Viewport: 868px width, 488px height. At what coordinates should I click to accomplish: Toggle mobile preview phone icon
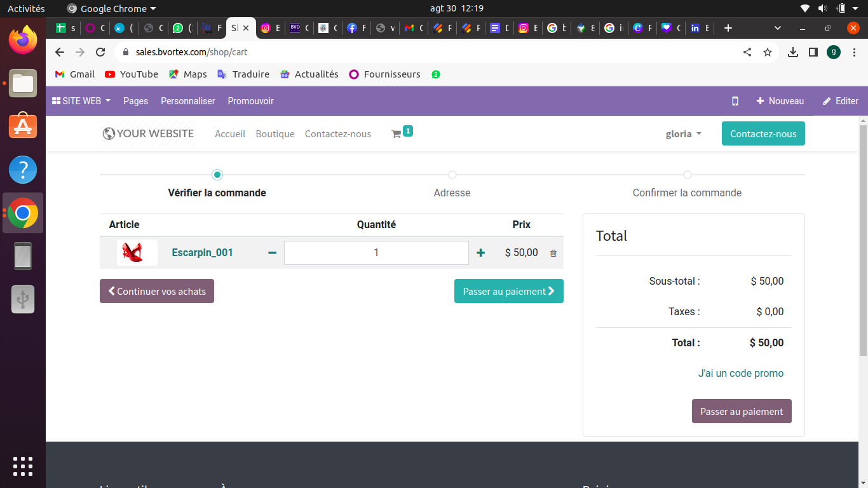point(735,101)
